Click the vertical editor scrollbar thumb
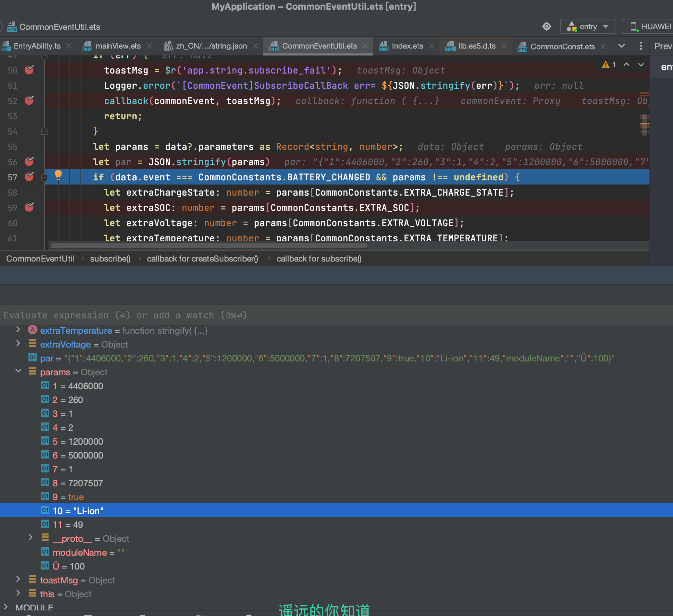The width and height of the screenshot is (673, 616). click(645, 125)
